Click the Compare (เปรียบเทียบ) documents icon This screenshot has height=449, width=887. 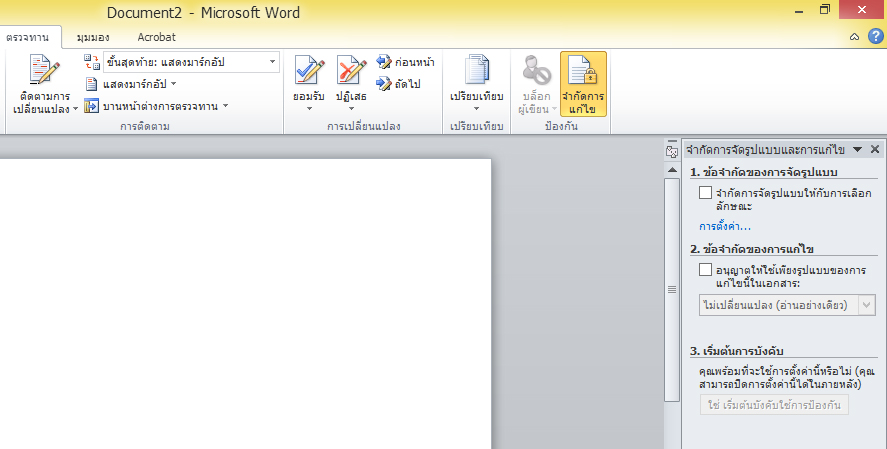coord(477,70)
